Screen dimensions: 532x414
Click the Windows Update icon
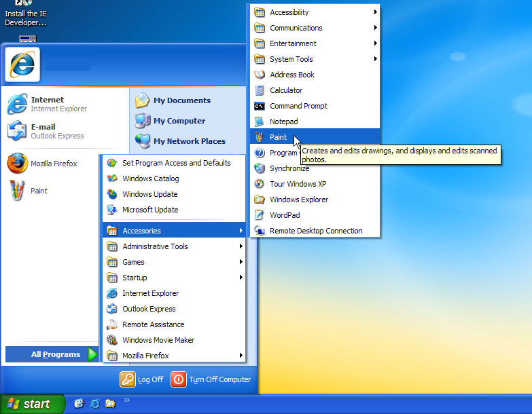[x=112, y=194]
